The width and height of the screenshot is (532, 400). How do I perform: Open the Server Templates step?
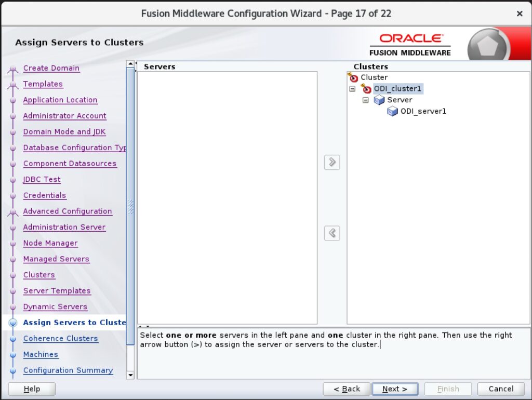57,291
